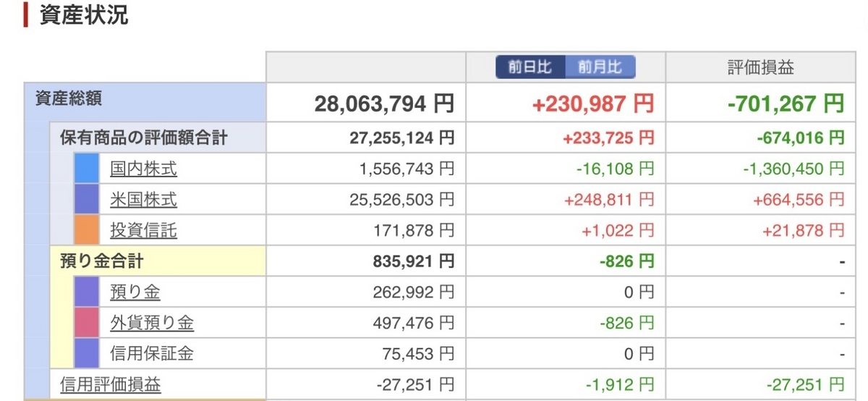Click the pink 外貨預り金 color swatch
The width and height of the screenshot is (868, 401).
point(86,323)
